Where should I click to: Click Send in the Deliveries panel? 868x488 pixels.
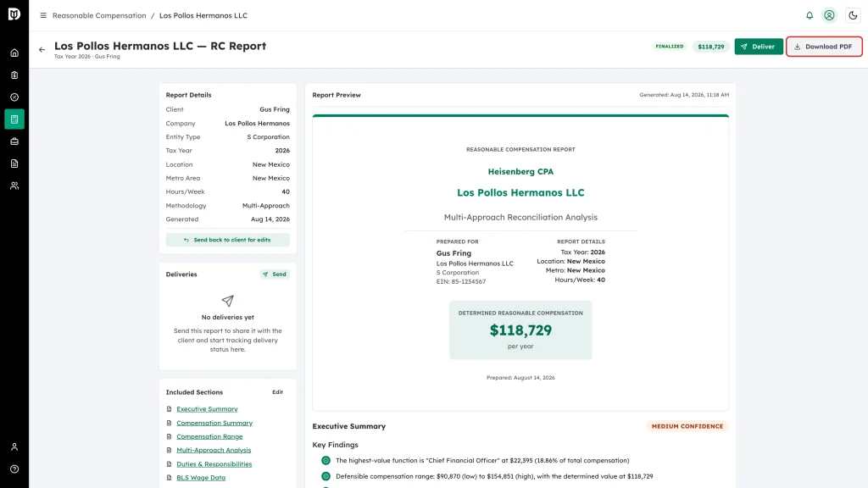click(x=275, y=274)
